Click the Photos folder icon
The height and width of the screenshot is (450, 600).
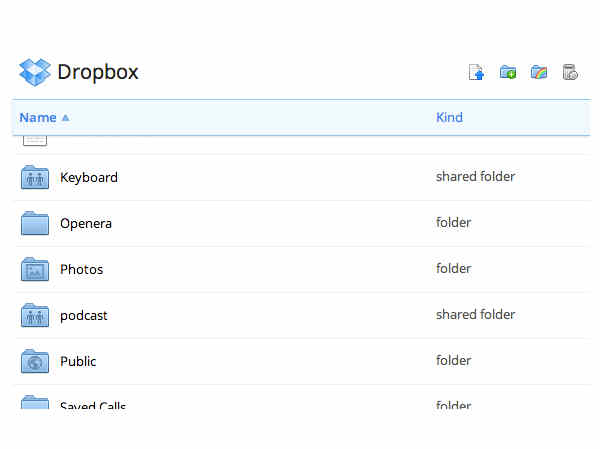[35, 269]
